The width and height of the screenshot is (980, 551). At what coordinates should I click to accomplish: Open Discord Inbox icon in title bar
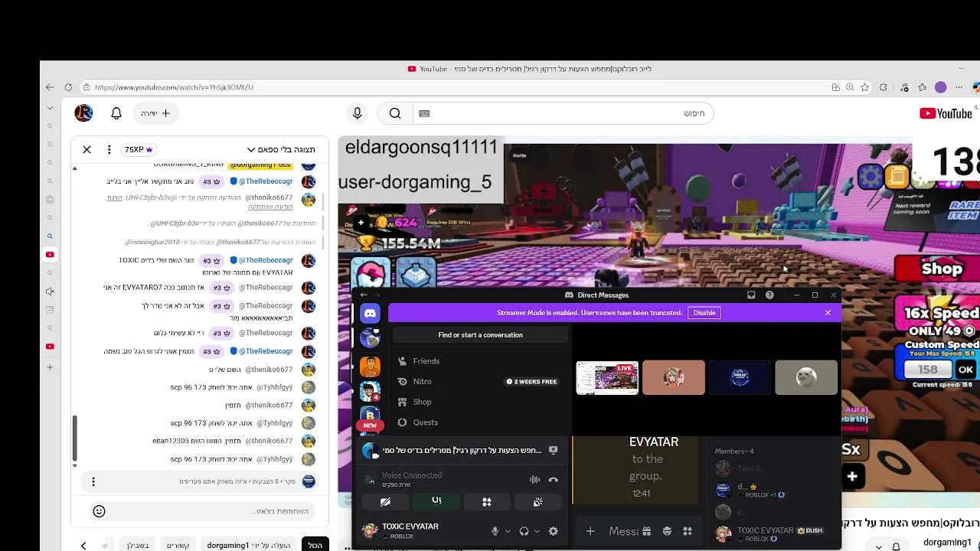(751, 295)
